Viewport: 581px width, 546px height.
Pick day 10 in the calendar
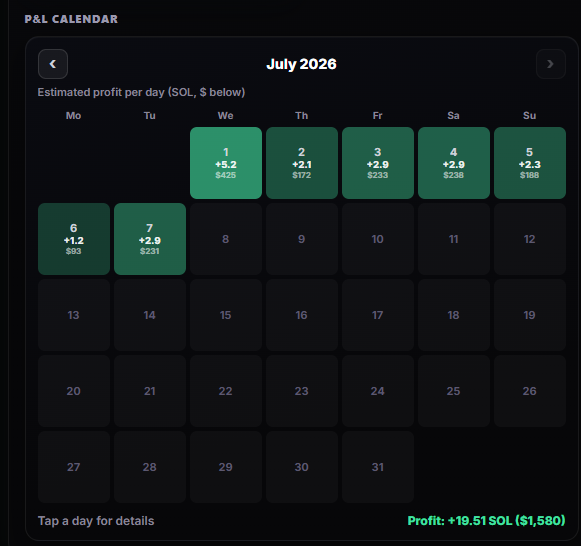pyautogui.click(x=378, y=239)
